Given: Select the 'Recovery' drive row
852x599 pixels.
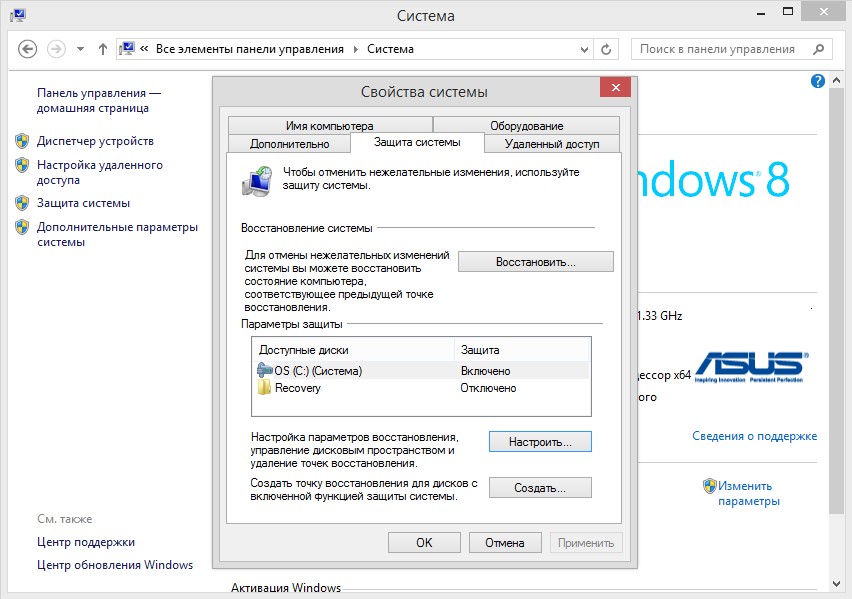Looking at the screenshot, I should point(421,388).
